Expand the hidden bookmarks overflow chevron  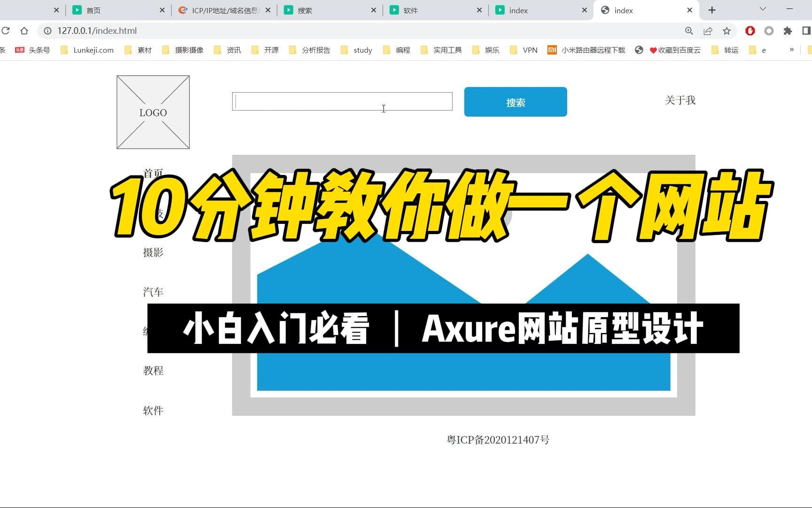coord(792,49)
